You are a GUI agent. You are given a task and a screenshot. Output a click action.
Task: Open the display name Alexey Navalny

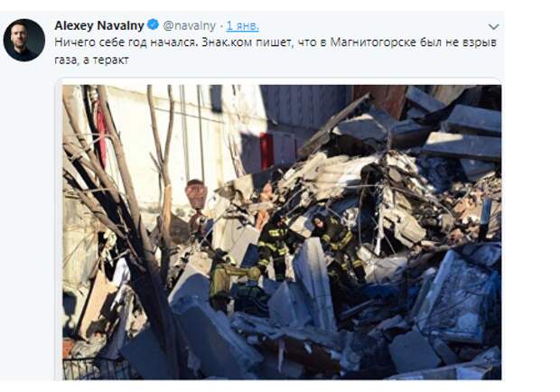pos(99,25)
